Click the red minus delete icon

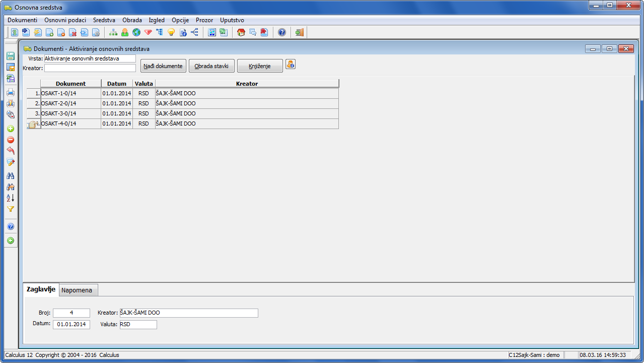[10, 140]
